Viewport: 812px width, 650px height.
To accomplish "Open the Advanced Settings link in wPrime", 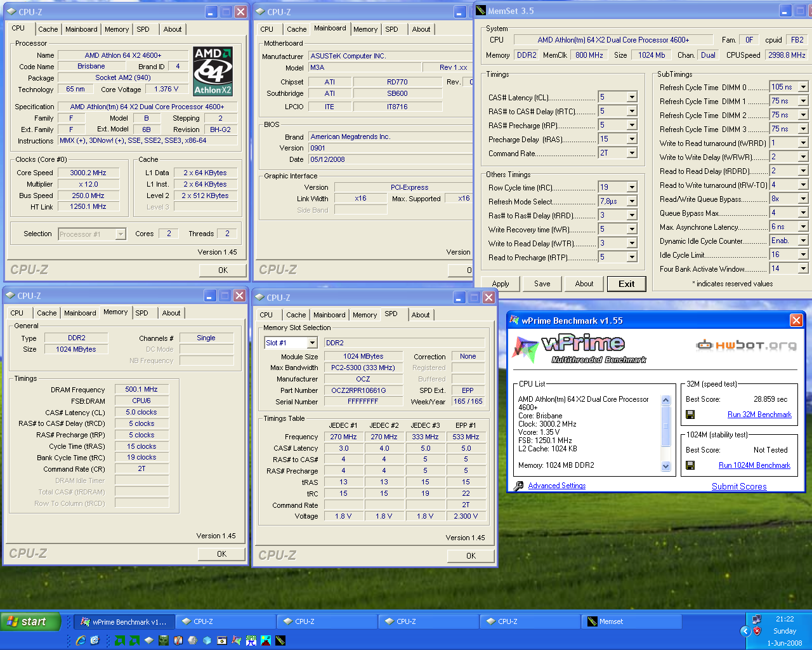I will click(557, 486).
